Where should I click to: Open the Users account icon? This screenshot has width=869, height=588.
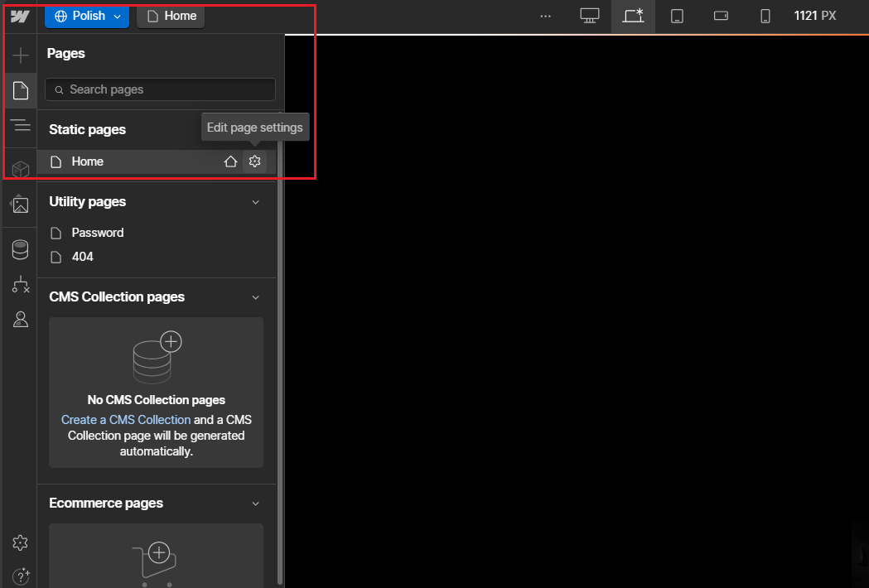coord(21,319)
